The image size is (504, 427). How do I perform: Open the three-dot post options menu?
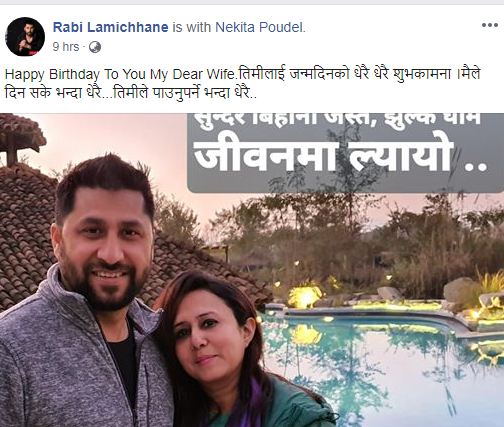coord(490,25)
